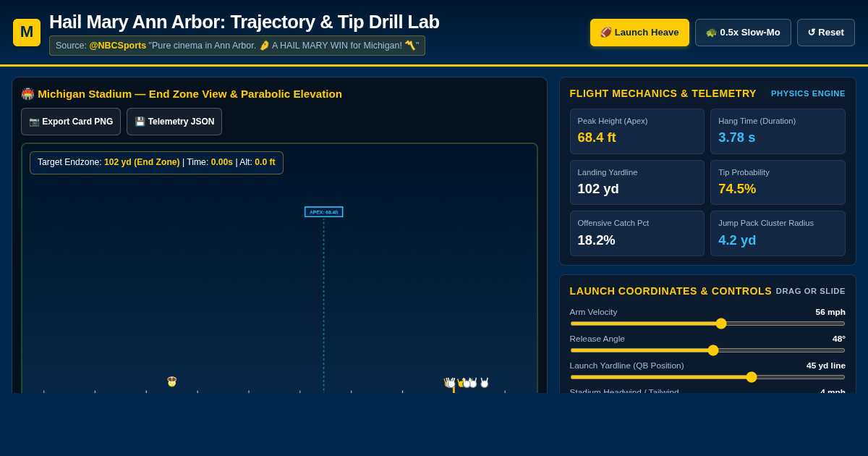Select the quarterback helmet on the field
Viewport: 868px width, 456px height.
pyautogui.click(x=172, y=381)
